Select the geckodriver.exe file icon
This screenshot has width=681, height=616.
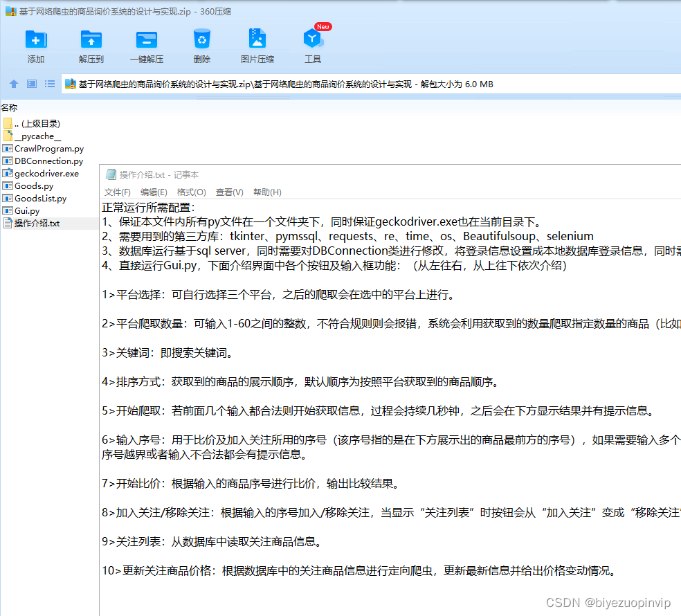[x=8, y=173]
